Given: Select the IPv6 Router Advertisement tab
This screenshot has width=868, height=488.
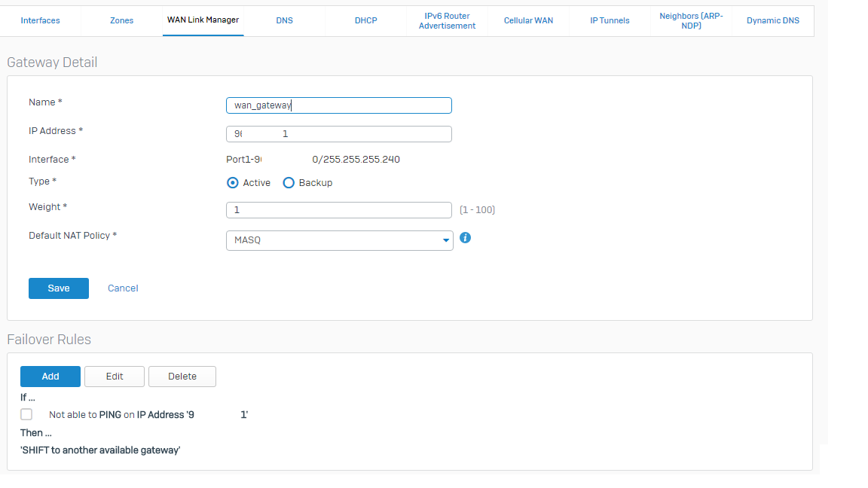Looking at the screenshot, I should tap(447, 20).
